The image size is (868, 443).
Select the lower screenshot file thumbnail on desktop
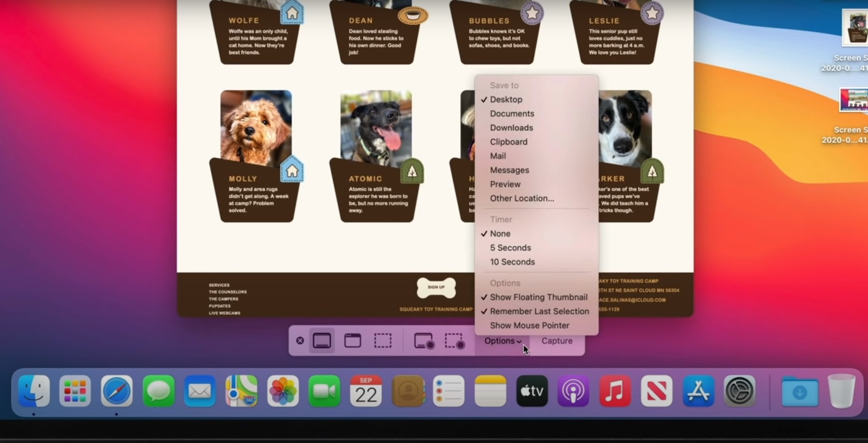click(x=854, y=99)
